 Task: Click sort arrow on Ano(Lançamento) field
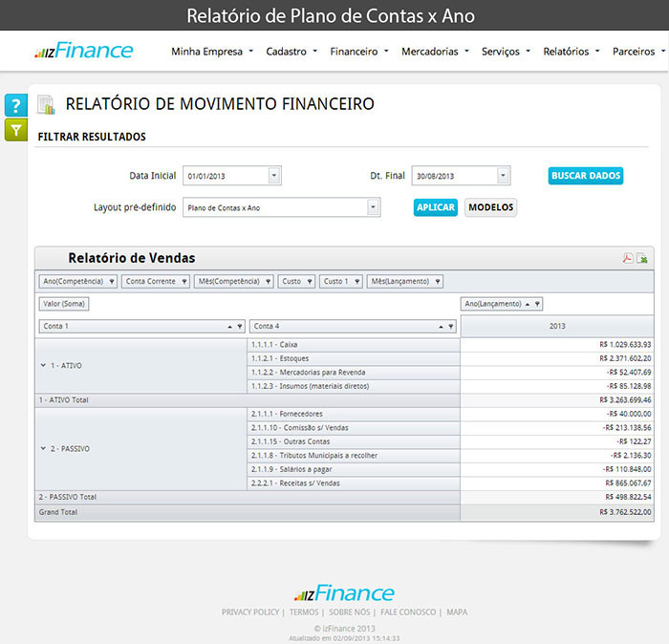[528, 304]
